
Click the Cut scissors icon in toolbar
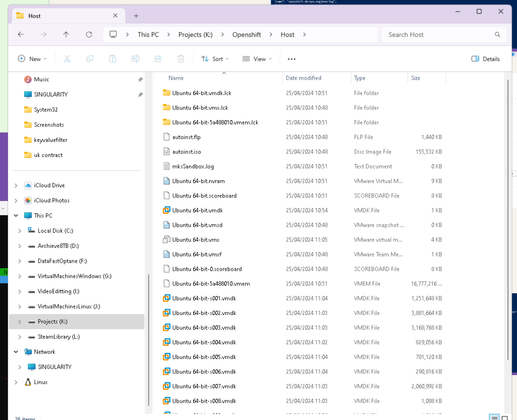67,59
